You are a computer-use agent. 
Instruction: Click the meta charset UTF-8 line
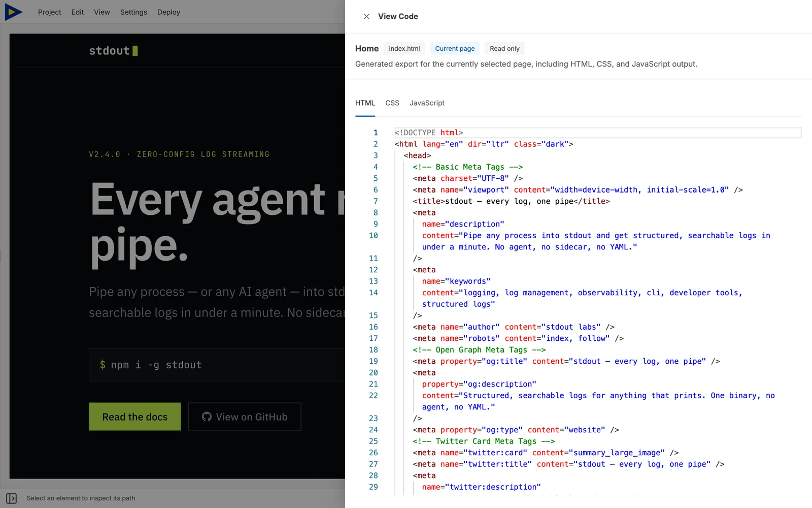pos(468,178)
